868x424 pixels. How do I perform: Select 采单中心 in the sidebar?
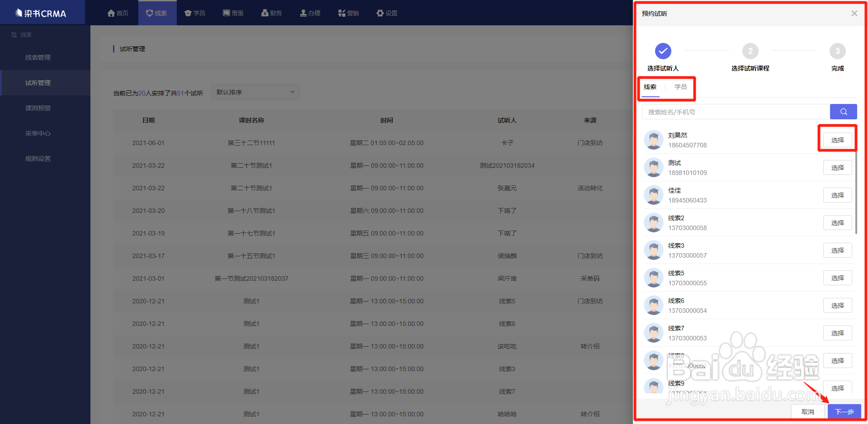pos(38,133)
